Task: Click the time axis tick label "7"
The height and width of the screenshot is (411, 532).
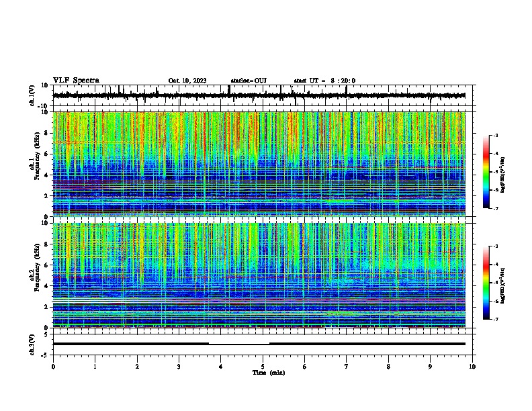Action: (x=347, y=367)
